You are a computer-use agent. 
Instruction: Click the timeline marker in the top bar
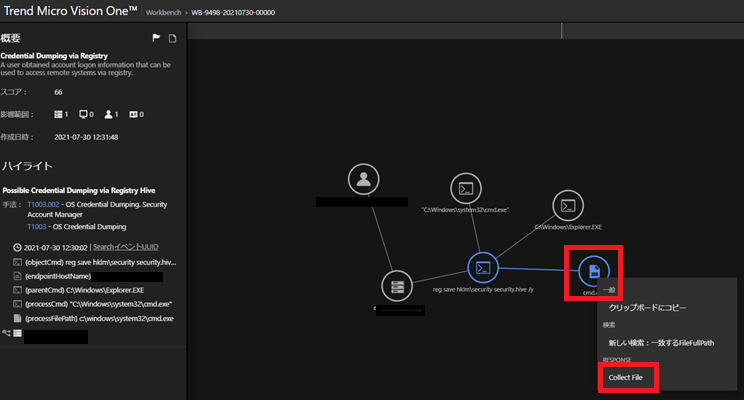[561, 31]
